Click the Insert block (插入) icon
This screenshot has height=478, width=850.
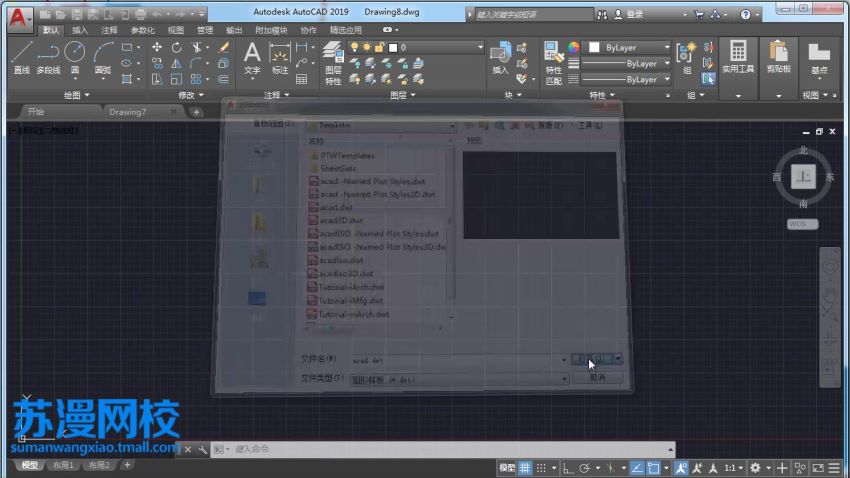(x=500, y=58)
